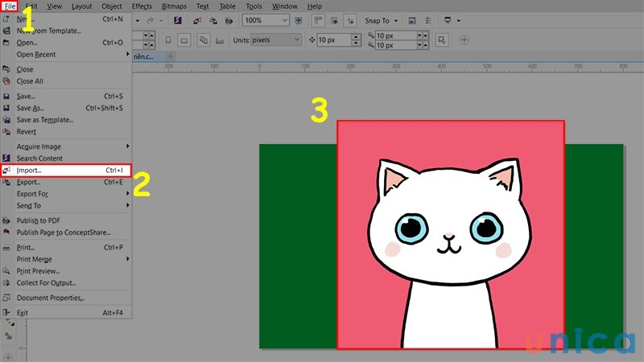The height and width of the screenshot is (362, 644).
Task: Click the Import icon in the toolbar
Action: click(x=197, y=20)
